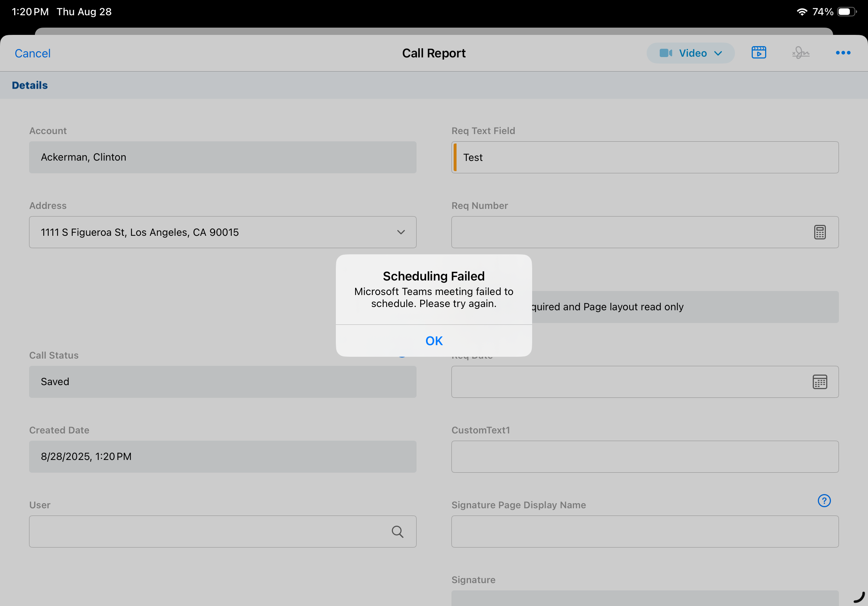
Task: Tap the Call Status field showing Saved
Action: pyautogui.click(x=222, y=381)
